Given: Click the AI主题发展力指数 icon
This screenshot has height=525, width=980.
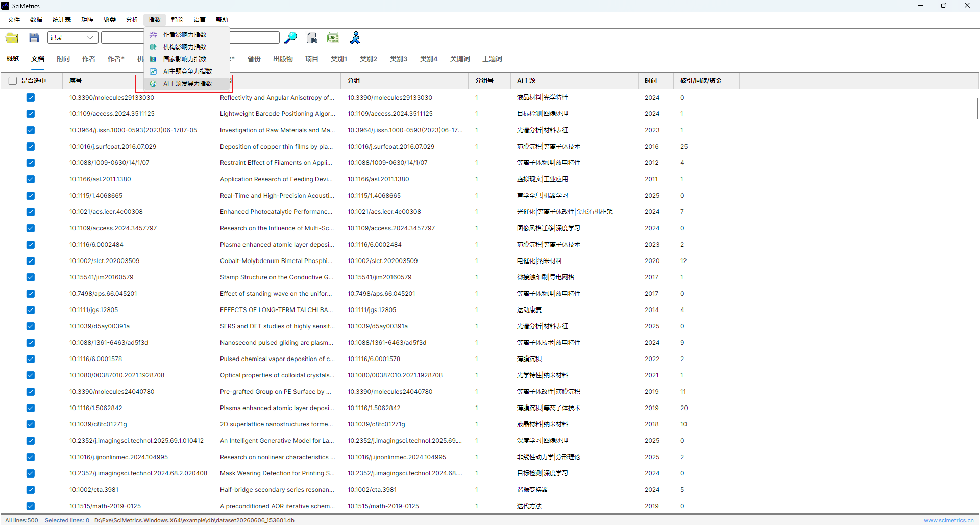Looking at the screenshot, I should click(x=153, y=84).
